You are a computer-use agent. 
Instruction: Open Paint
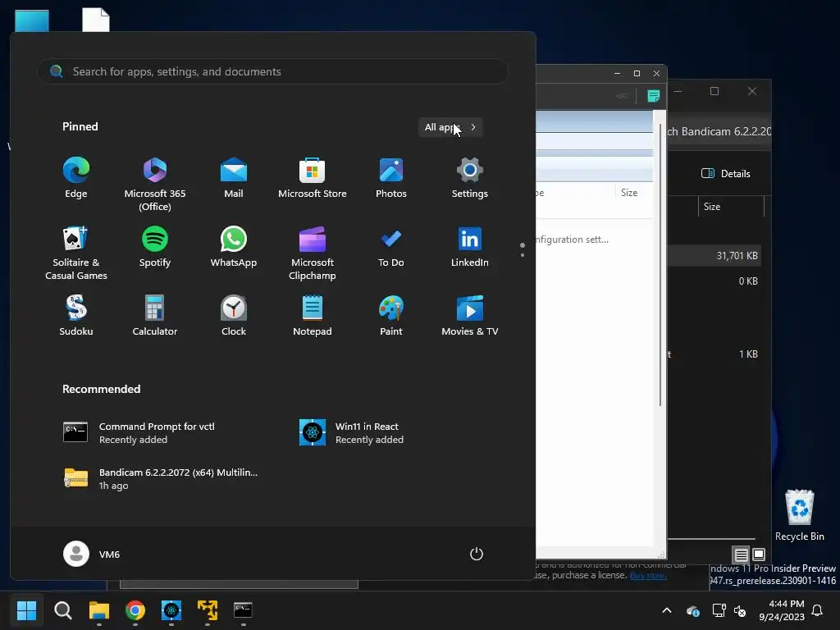[x=391, y=316]
